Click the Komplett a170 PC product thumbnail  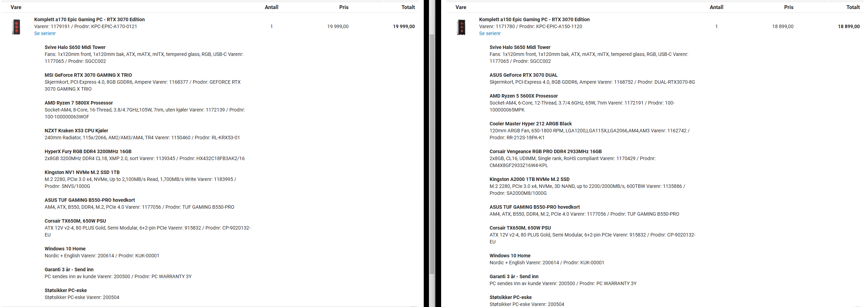16,27
